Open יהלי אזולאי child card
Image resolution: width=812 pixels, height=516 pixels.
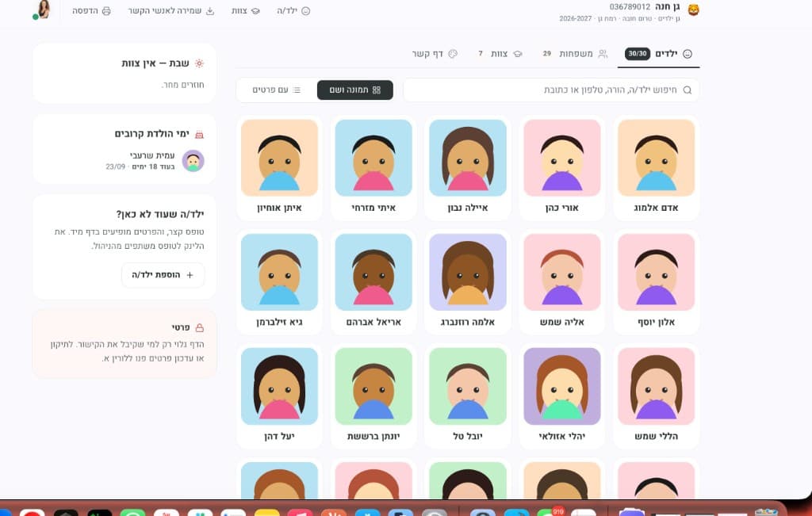coord(562,396)
